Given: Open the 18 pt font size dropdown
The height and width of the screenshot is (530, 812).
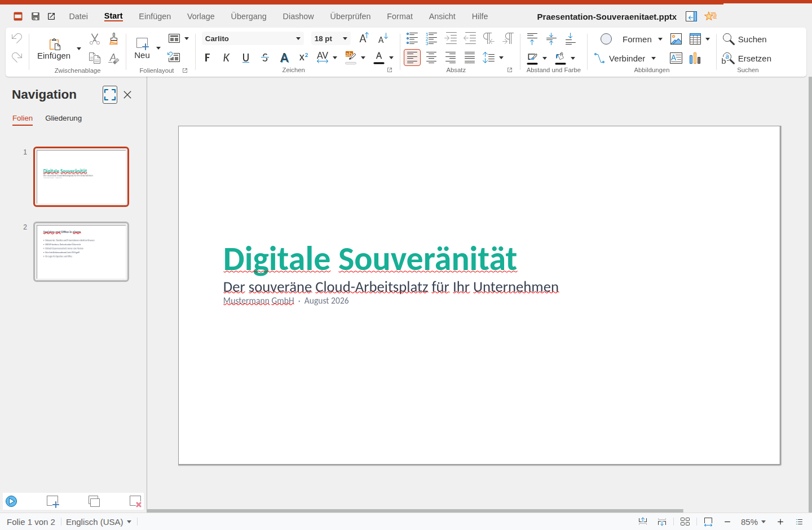Looking at the screenshot, I should (x=345, y=38).
